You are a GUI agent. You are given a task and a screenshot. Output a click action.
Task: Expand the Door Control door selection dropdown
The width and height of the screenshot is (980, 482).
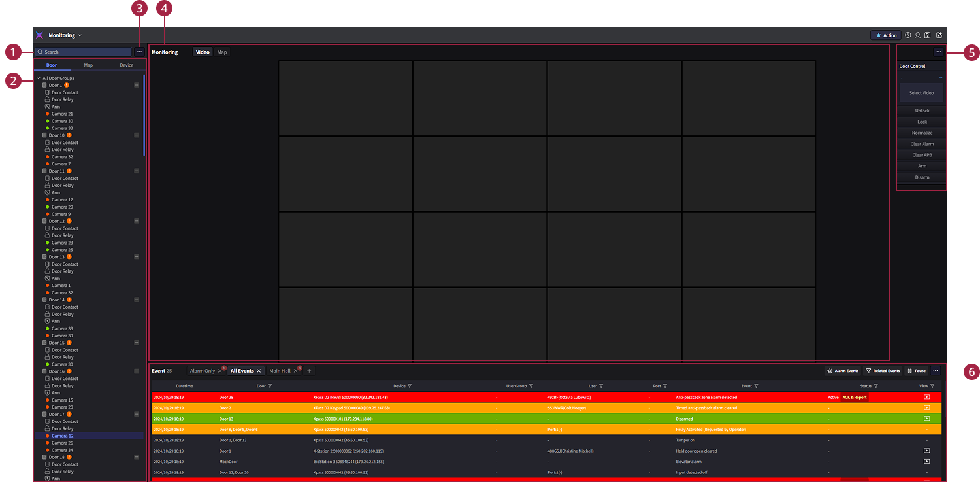(x=941, y=78)
